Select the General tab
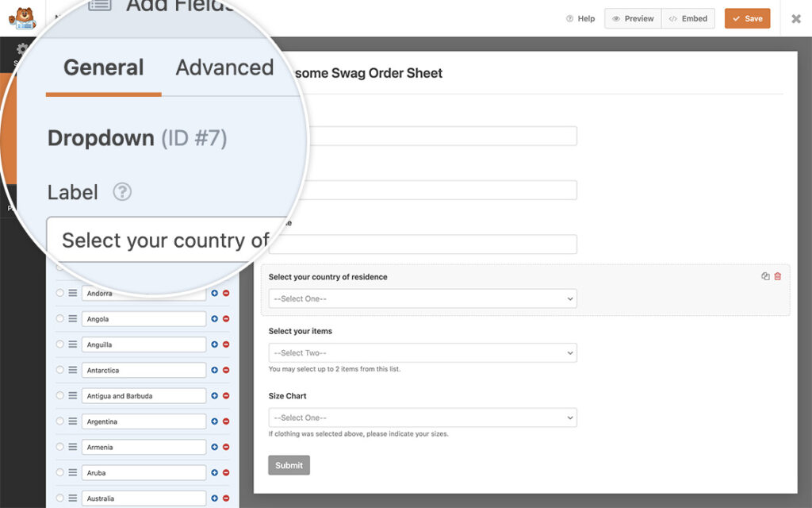812x508 pixels. point(102,67)
